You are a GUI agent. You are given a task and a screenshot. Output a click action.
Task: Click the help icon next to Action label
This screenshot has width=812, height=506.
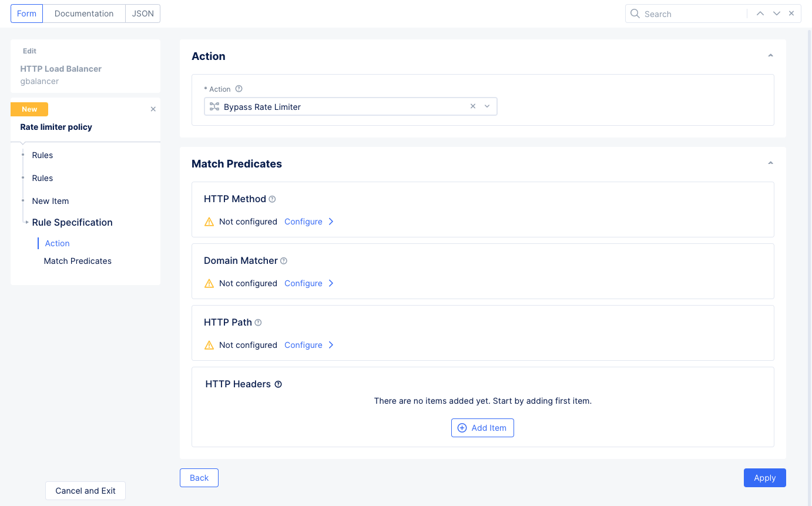239,89
